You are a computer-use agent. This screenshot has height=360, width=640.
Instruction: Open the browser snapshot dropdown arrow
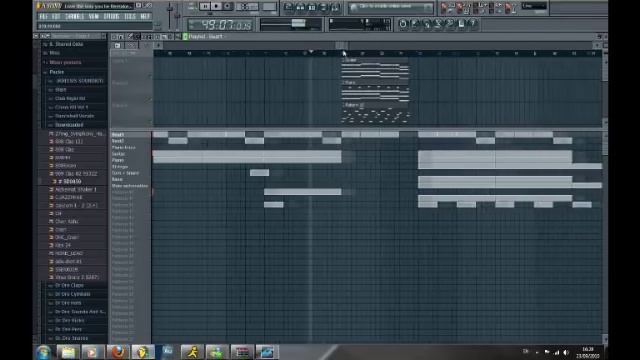tap(103, 36)
